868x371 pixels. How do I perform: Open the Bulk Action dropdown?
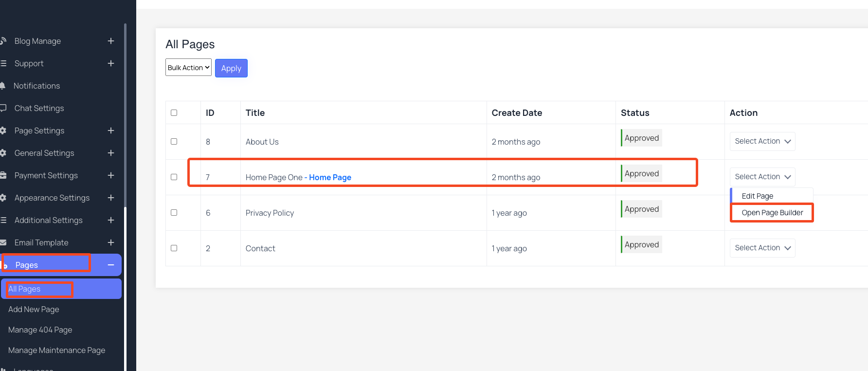tap(188, 68)
